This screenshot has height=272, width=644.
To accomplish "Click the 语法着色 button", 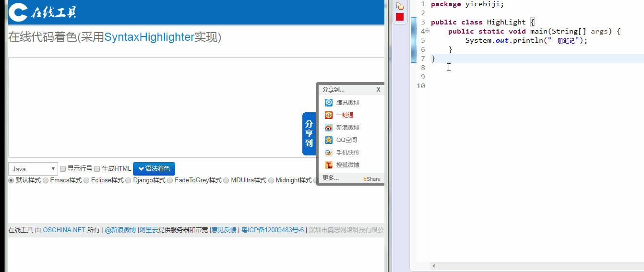I will tap(154, 169).
